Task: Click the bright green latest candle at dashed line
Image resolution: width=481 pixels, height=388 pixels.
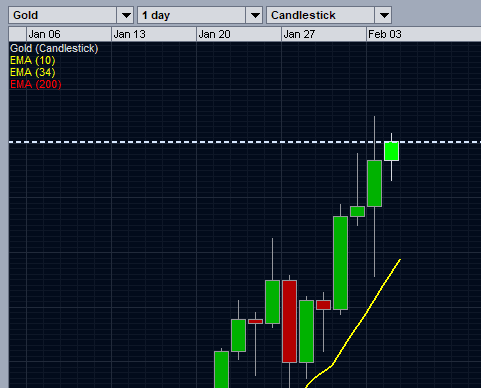Action: (x=391, y=151)
